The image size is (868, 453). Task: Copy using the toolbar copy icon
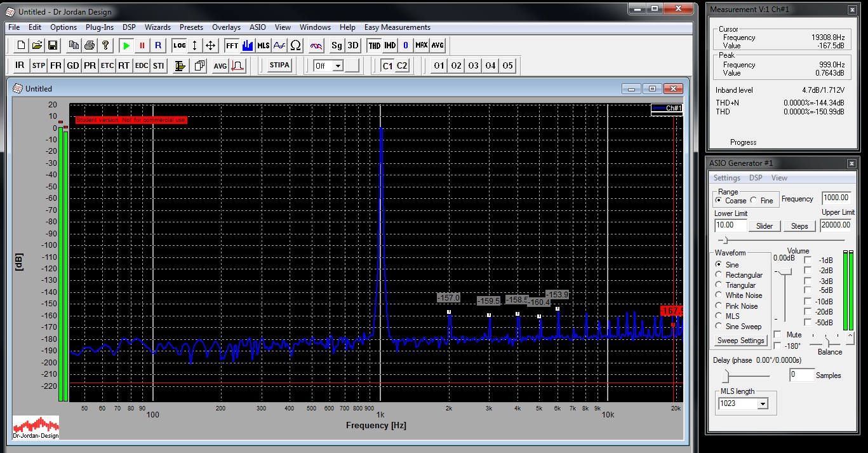click(x=74, y=45)
